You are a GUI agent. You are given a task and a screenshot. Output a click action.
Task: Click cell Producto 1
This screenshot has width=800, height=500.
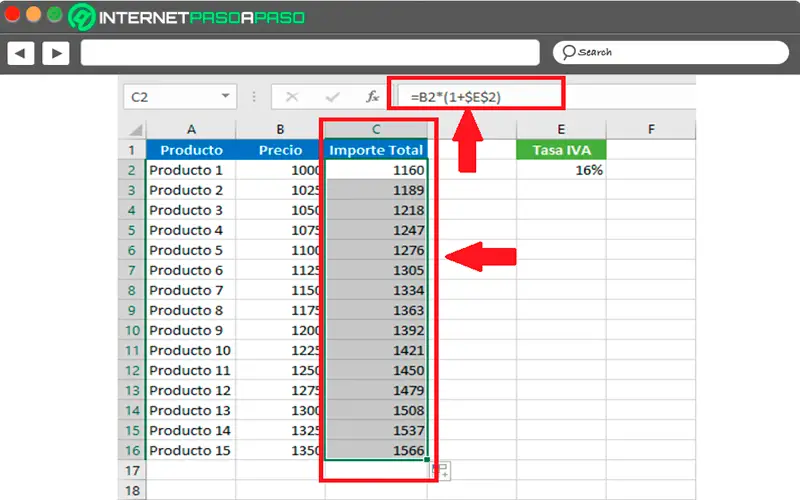click(191, 170)
